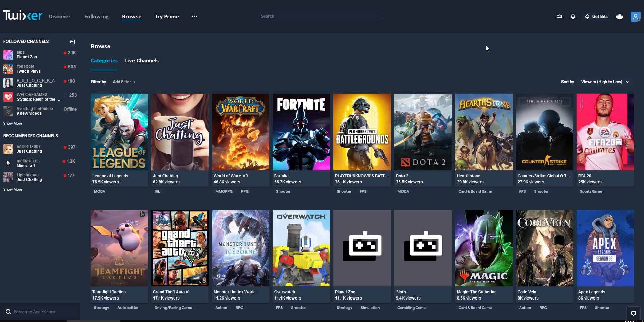
Task: Click the Card & Board Game tag under Hearthstone
Action: click(x=475, y=191)
